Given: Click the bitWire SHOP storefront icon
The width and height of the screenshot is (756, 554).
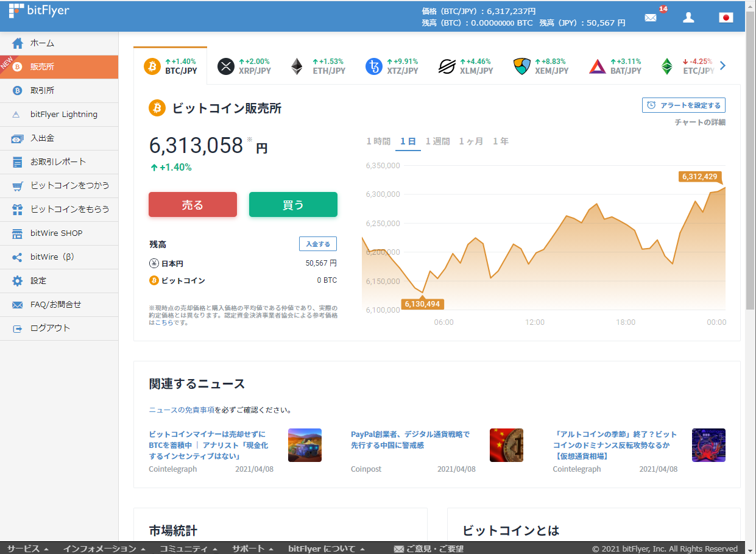Looking at the screenshot, I should point(18,233).
